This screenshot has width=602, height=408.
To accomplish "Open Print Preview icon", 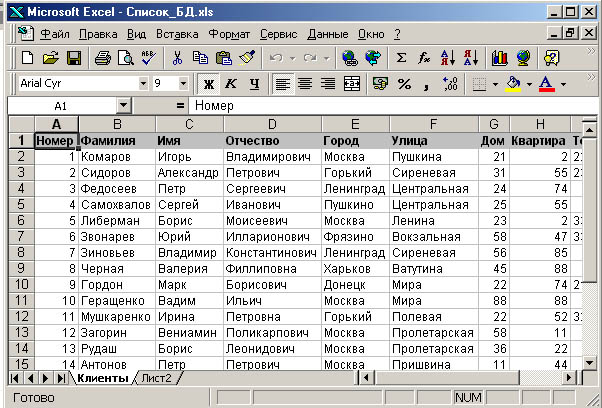I will [126, 58].
